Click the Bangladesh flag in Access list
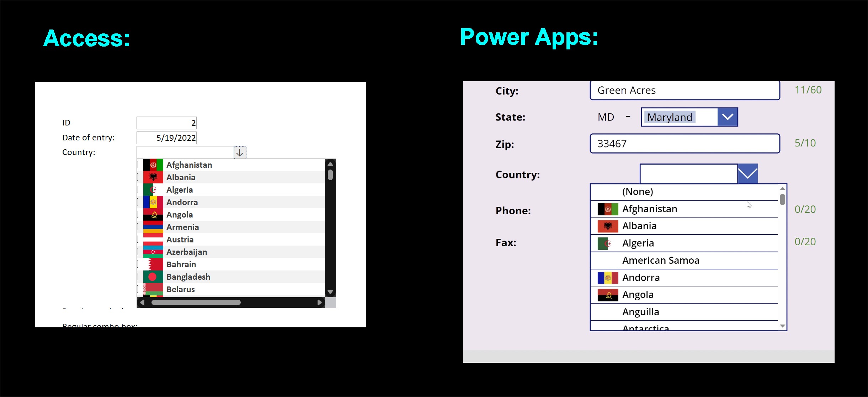 click(x=153, y=277)
